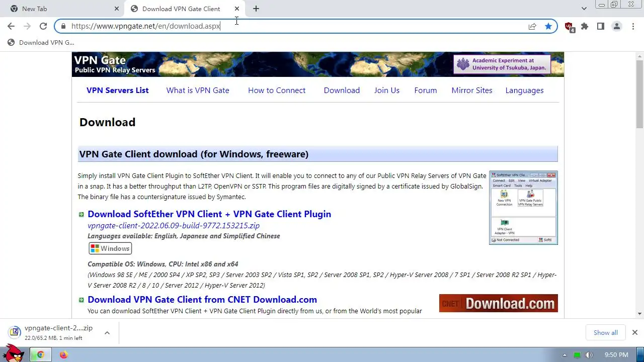Viewport: 644px width, 362px height.
Task: Click the 9:50 PM taskbar clock
Action: click(x=616, y=355)
